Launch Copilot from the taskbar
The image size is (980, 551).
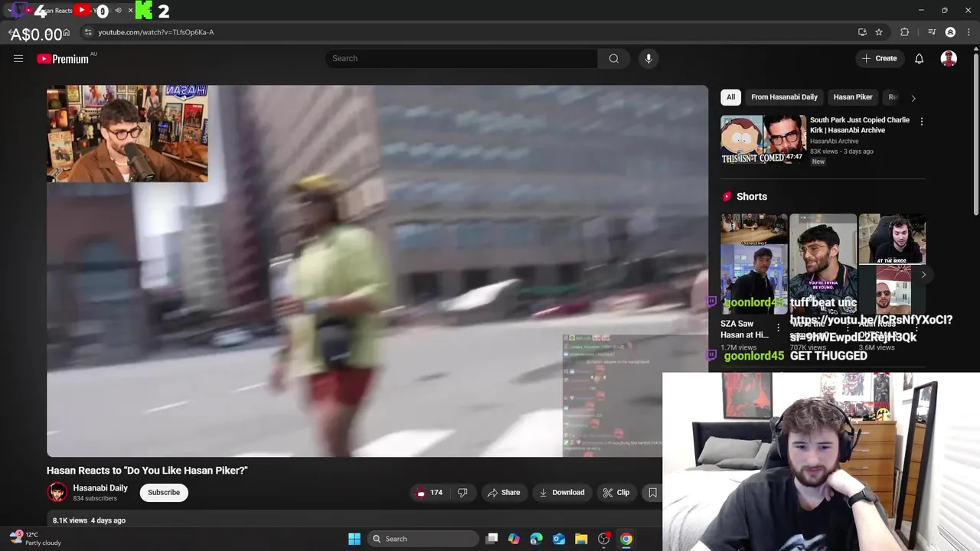[x=514, y=539]
